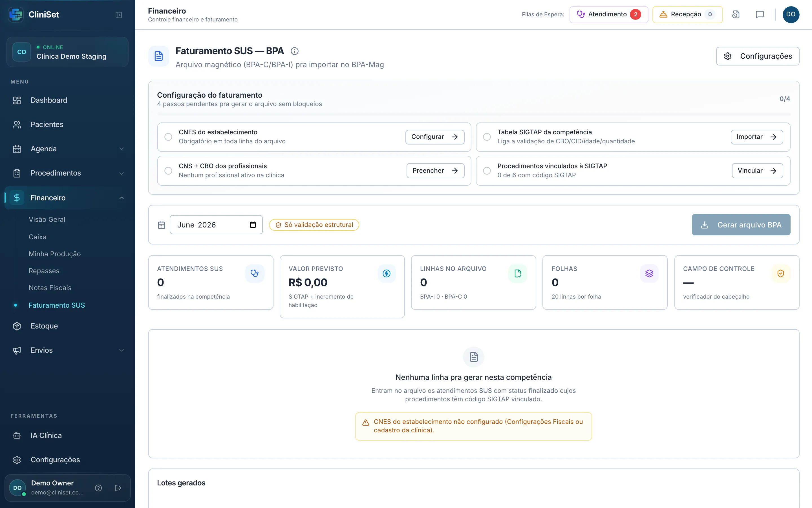812x508 pixels.
Task: Open the Clínica Demo Staging clinic selector
Action: (67, 52)
